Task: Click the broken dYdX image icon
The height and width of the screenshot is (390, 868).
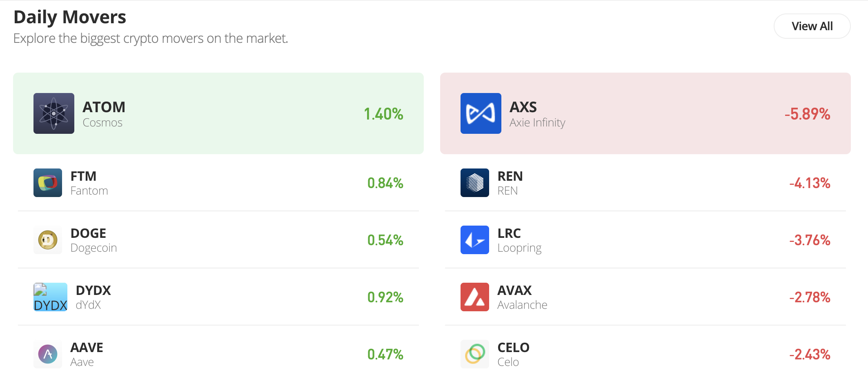Action: (x=50, y=297)
